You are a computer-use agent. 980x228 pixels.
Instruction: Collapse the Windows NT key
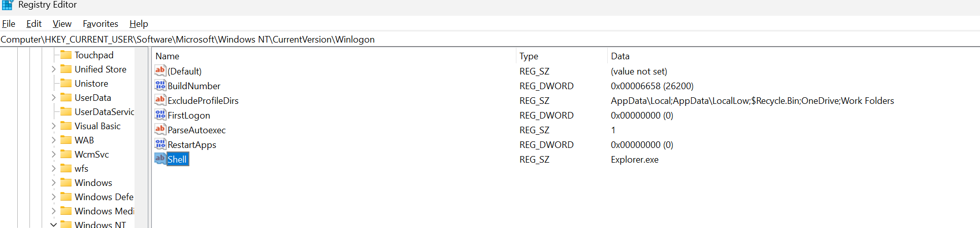coord(54,224)
